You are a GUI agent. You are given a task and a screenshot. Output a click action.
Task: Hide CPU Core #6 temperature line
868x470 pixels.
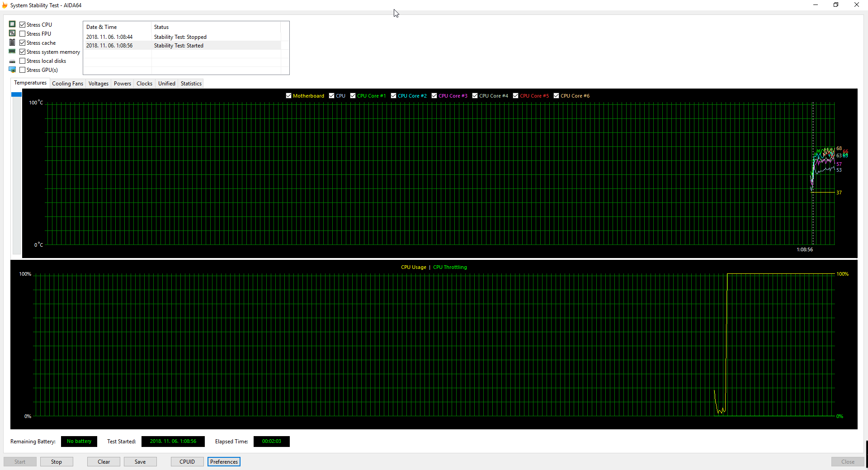[557, 96]
